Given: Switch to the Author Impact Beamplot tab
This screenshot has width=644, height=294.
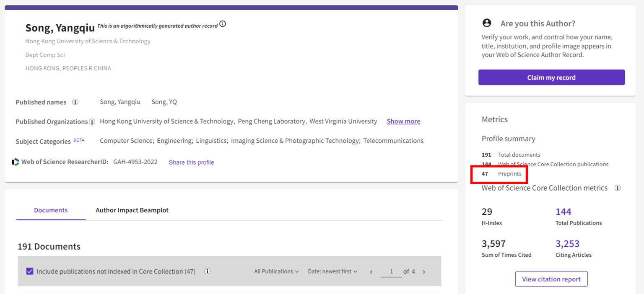Looking at the screenshot, I should tap(132, 210).
